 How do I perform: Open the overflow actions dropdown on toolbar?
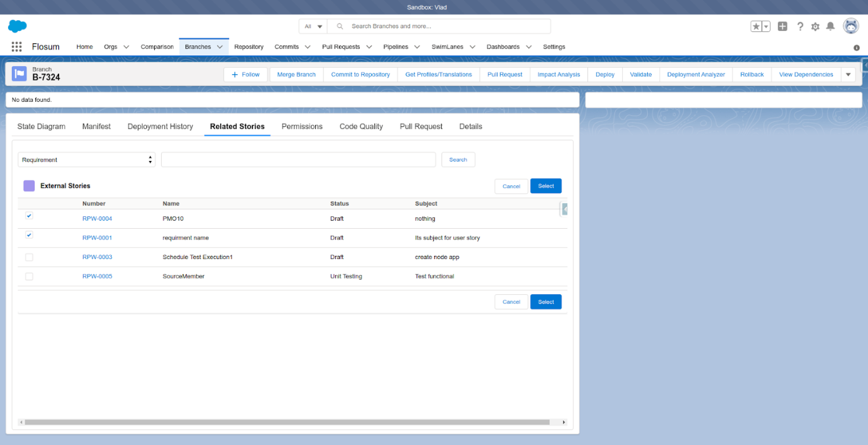coord(848,74)
